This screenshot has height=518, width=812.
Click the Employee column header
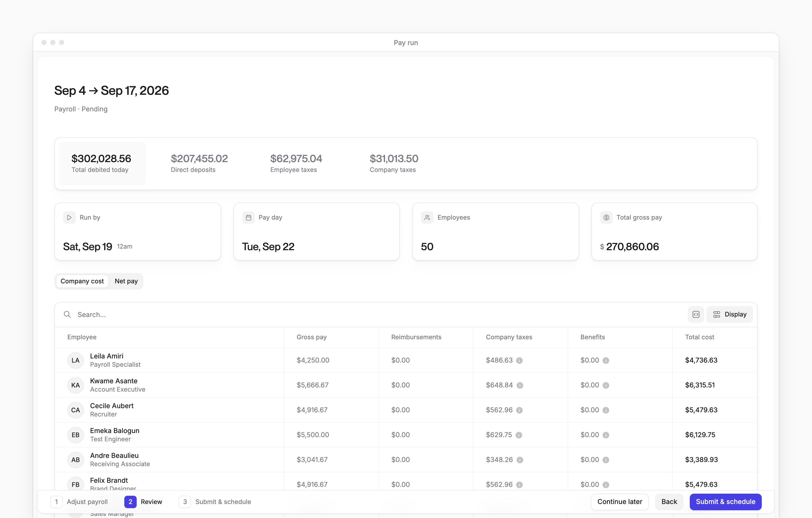click(x=82, y=337)
